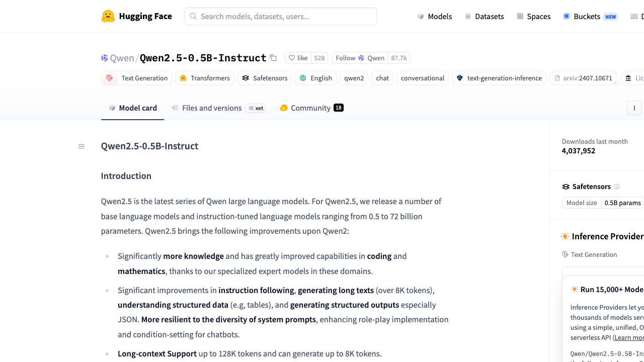The width and height of the screenshot is (644, 362).
Task: Click the Text Generation task tag
Action: tap(137, 78)
